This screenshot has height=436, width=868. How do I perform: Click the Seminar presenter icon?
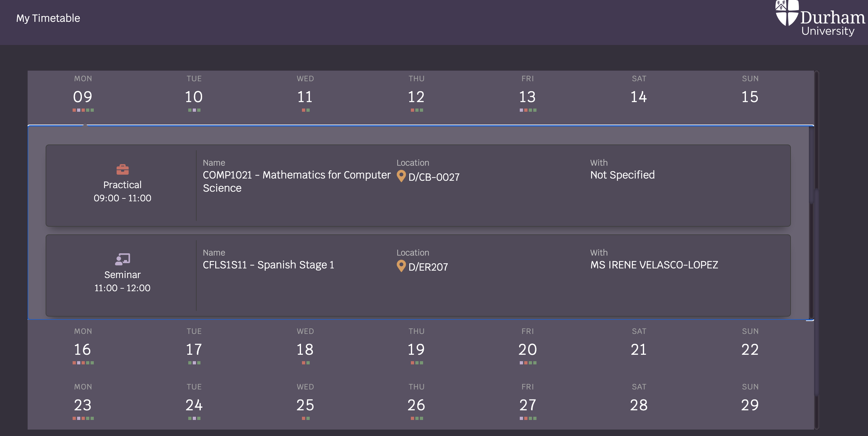pyautogui.click(x=122, y=259)
